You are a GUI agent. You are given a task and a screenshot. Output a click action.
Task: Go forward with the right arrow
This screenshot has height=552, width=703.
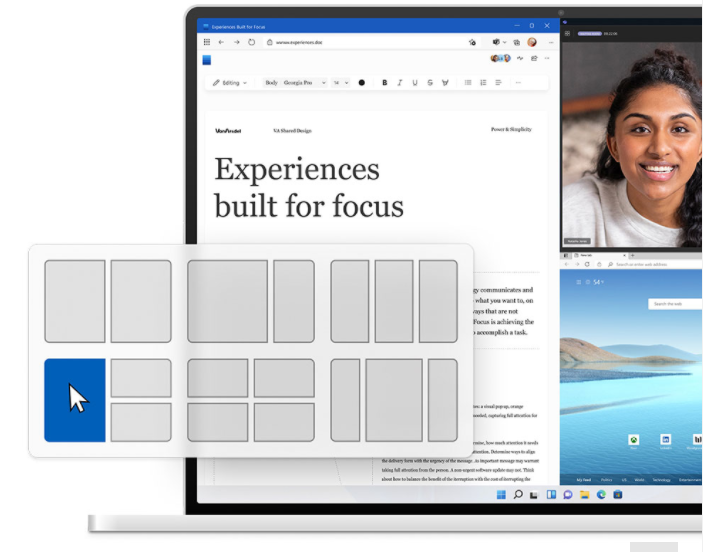(x=236, y=42)
